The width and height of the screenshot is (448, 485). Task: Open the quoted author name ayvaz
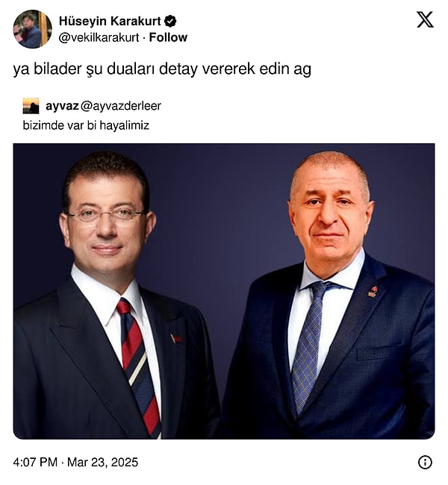[62, 106]
